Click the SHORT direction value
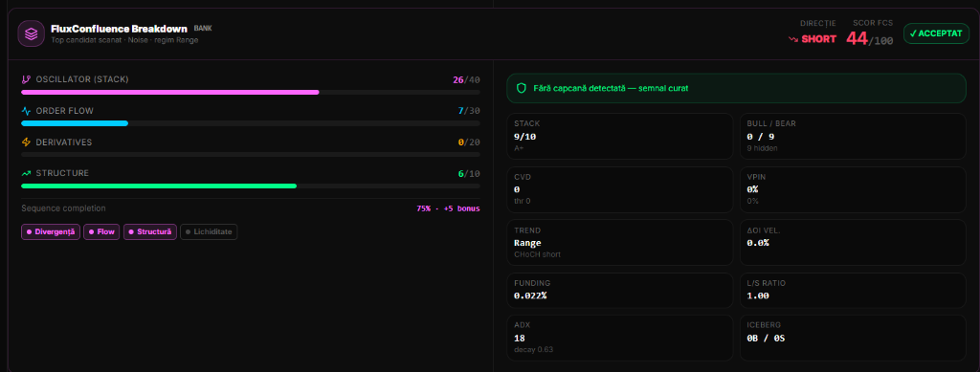Viewport: 980px width, 372px height. [x=819, y=38]
